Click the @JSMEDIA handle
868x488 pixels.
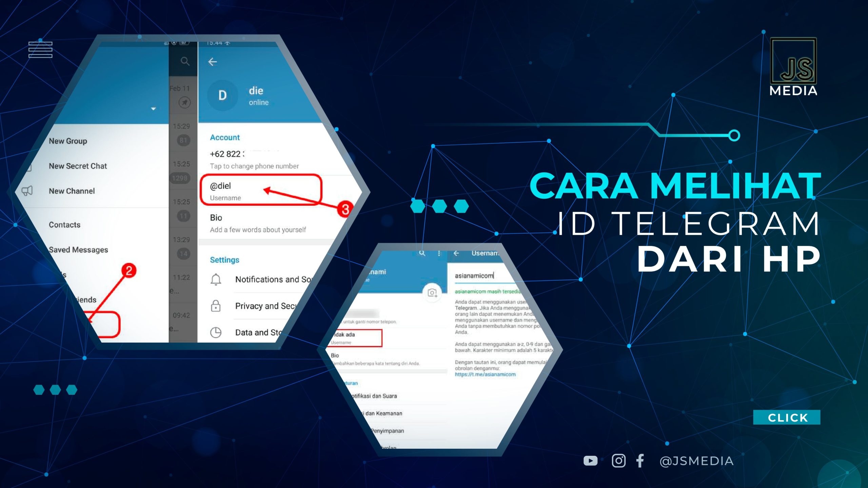tap(696, 461)
